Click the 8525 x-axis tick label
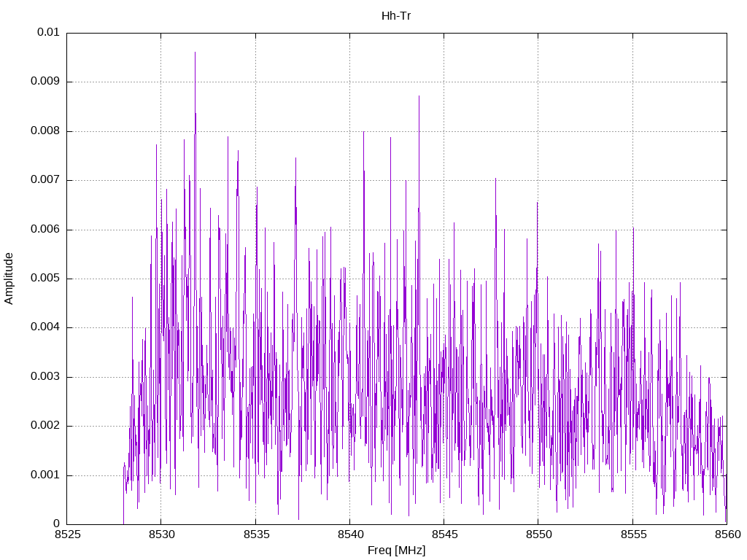Image resolution: width=747 pixels, height=560 pixels. pyautogui.click(x=68, y=534)
